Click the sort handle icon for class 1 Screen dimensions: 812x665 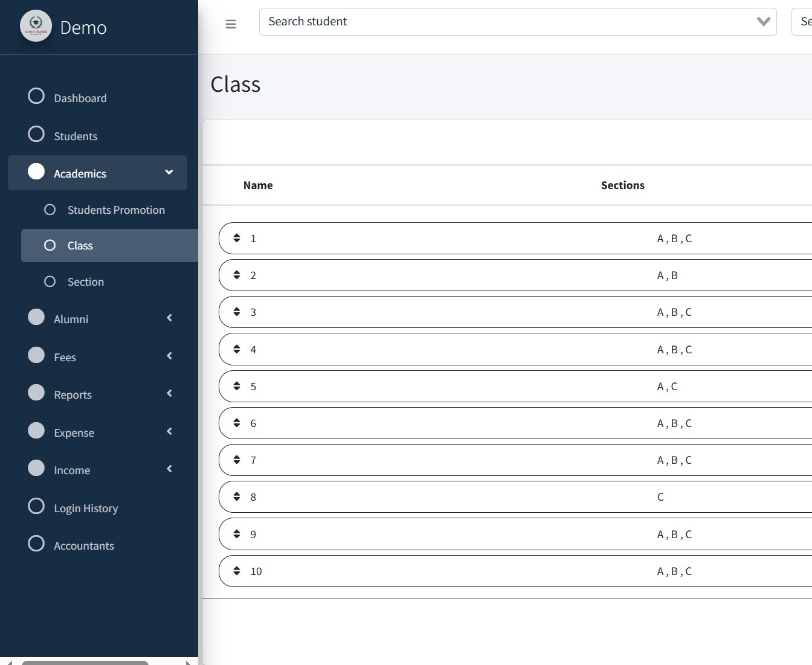coord(237,238)
